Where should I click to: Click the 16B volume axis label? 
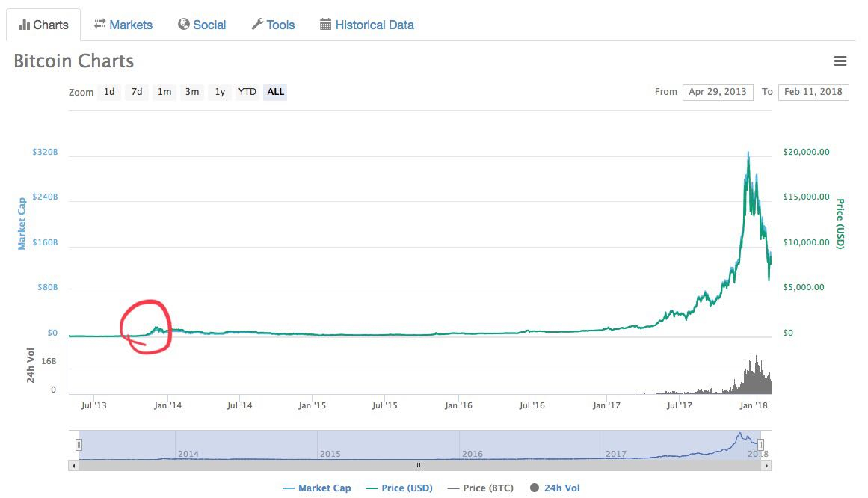point(49,362)
